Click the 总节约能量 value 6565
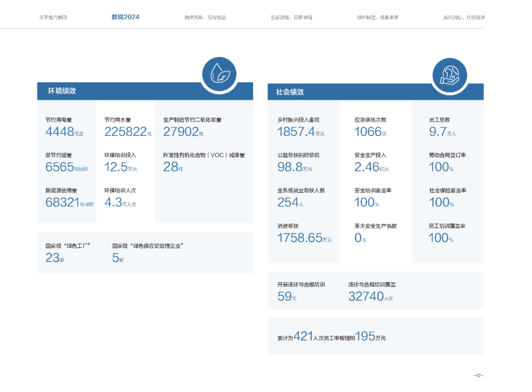Screen dimensions: 532x392 coord(60,167)
